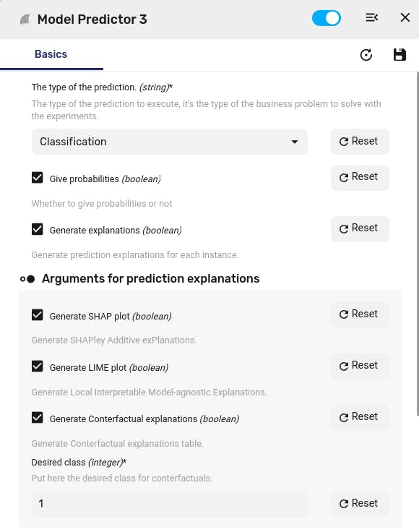
Task: Click the Model Predictor leaf icon
Action: (x=25, y=20)
